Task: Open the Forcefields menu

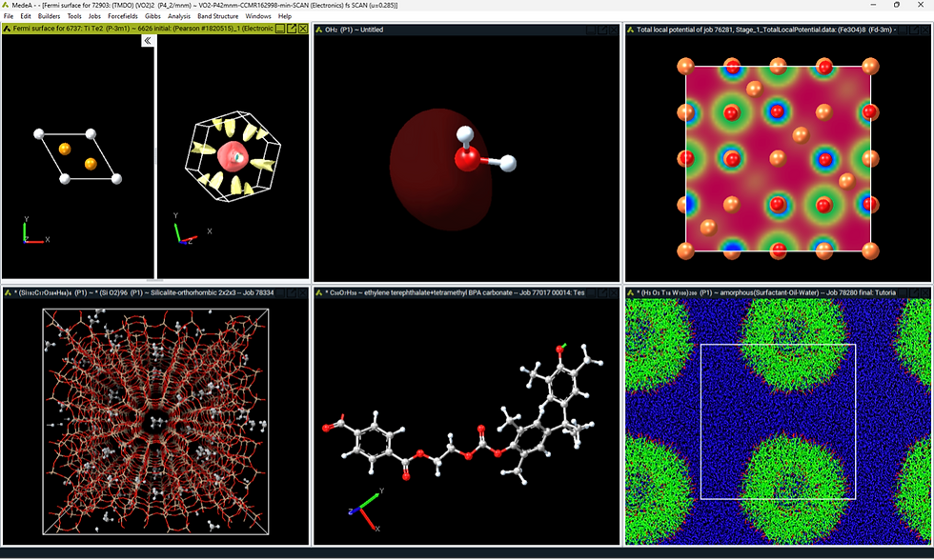Action: click(123, 16)
